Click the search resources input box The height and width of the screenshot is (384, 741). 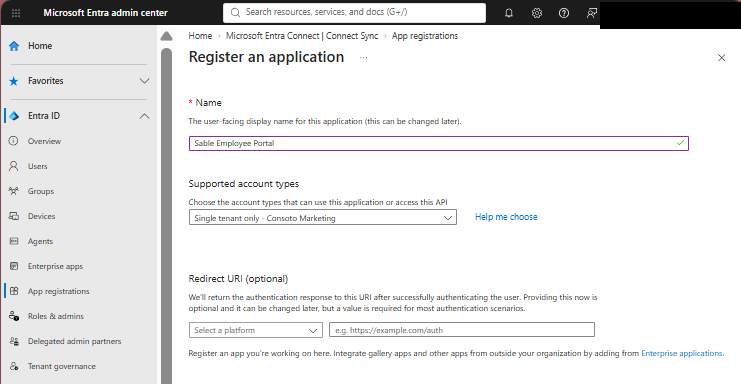point(354,13)
